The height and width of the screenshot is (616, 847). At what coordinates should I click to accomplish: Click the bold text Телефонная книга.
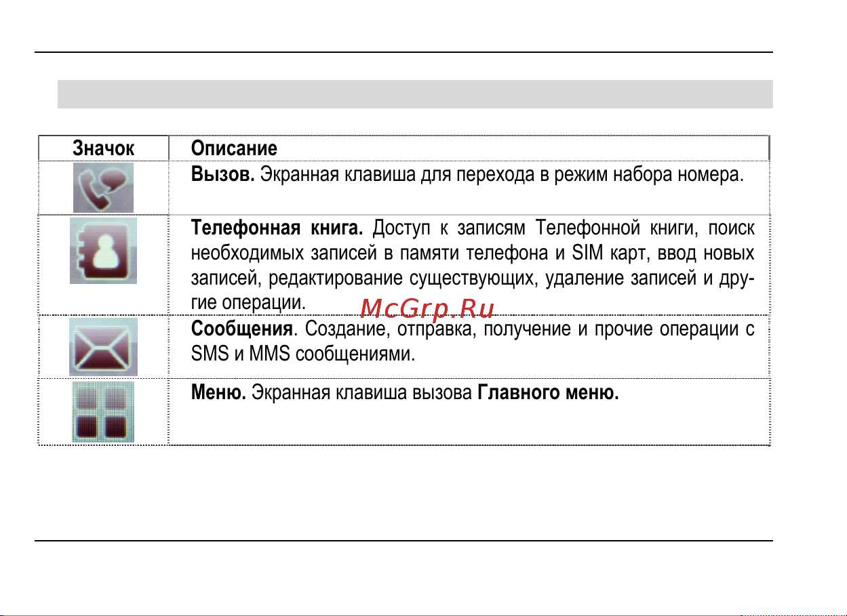277,228
